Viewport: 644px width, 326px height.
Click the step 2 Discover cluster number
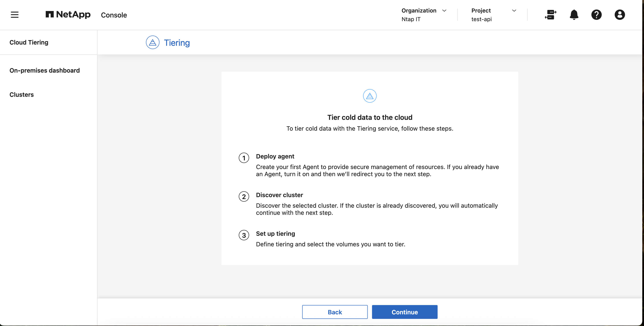click(x=244, y=197)
